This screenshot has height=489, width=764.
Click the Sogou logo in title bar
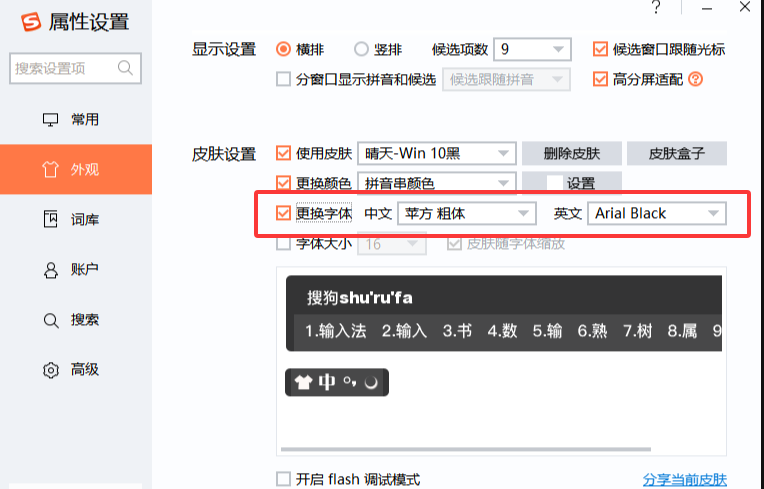(x=31, y=22)
